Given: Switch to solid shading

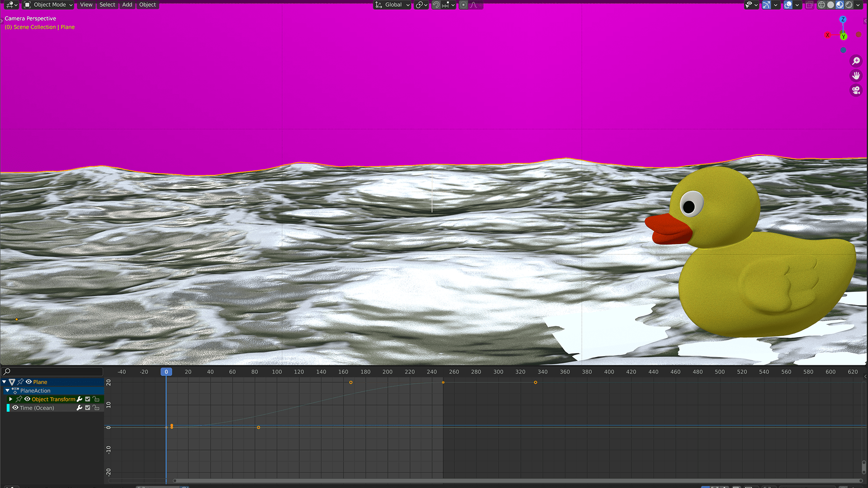Looking at the screenshot, I should point(830,5).
